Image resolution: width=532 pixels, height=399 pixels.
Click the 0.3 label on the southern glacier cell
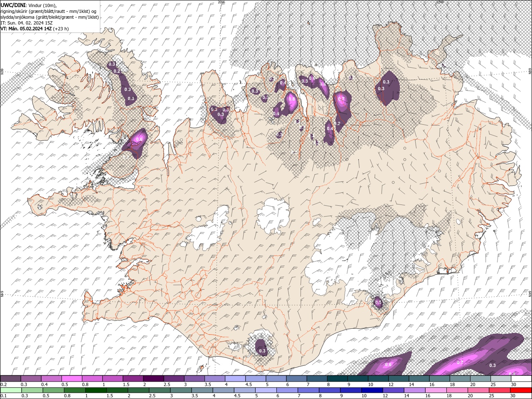click(x=262, y=351)
